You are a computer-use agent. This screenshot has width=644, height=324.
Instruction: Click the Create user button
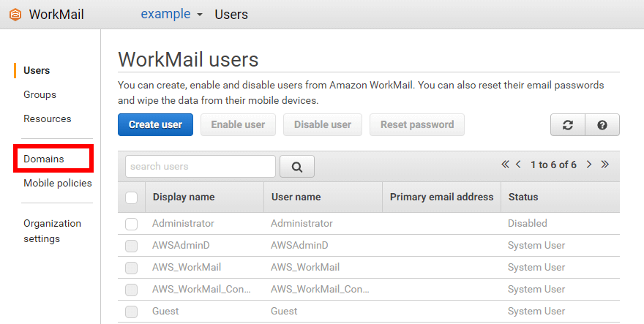155,125
